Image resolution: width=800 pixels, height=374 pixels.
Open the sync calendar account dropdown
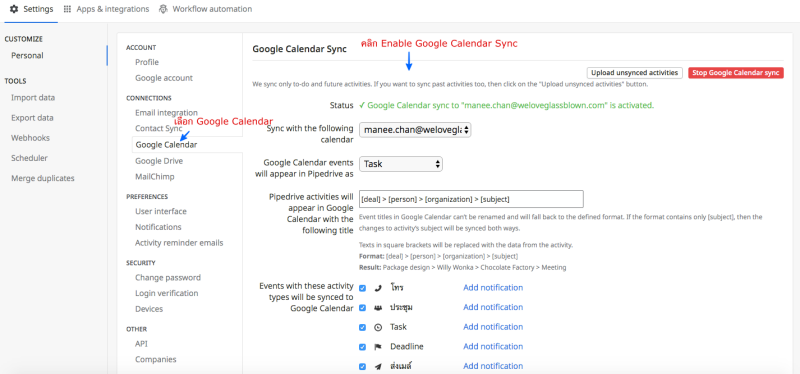(x=415, y=130)
